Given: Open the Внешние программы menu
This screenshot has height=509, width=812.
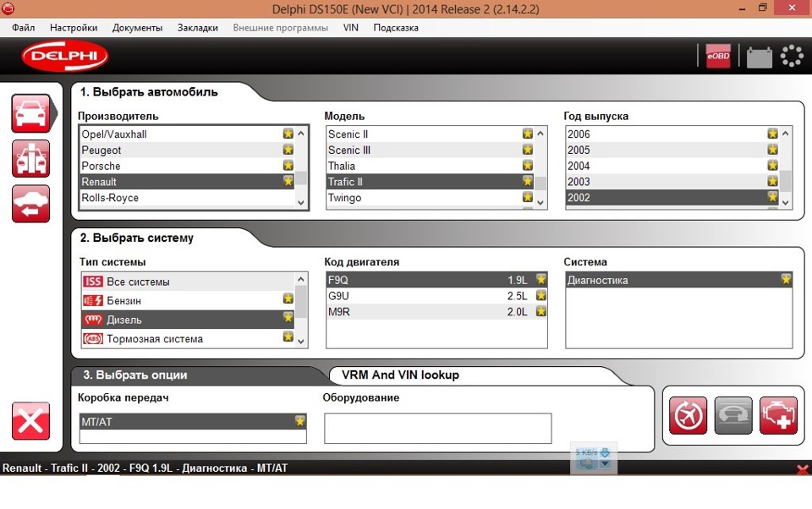Looking at the screenshot, I should point(280,28).
